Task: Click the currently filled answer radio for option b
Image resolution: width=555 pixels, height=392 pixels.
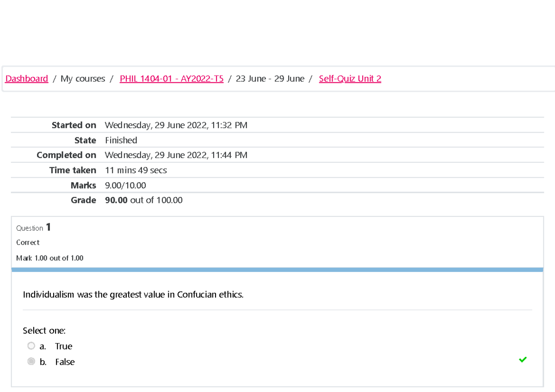Action: click(31, 361)
